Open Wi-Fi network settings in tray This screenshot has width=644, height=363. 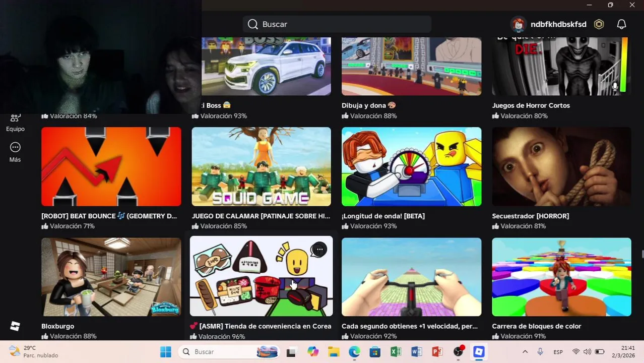click(x=576, y=351)
